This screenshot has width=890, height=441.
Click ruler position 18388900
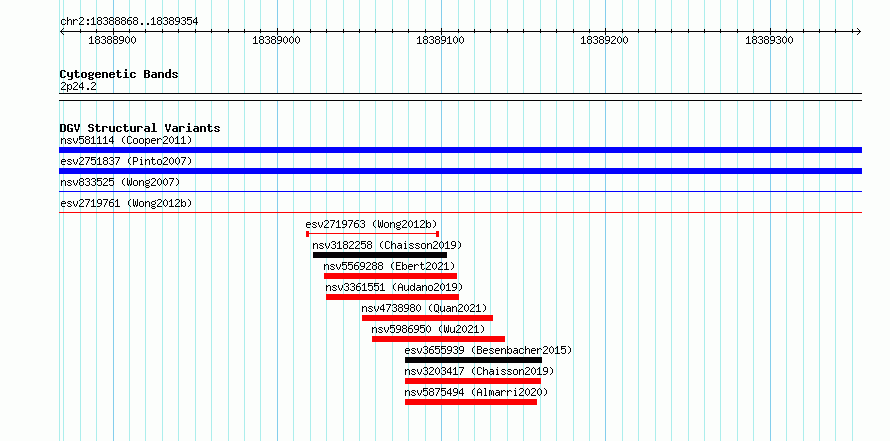pos(112,40)
